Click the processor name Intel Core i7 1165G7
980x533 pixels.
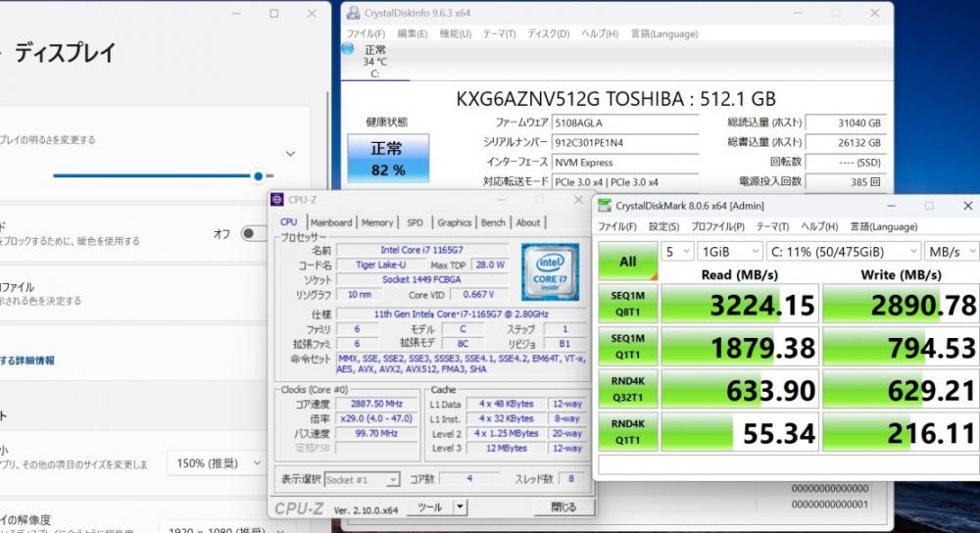(x=421, y=250)
